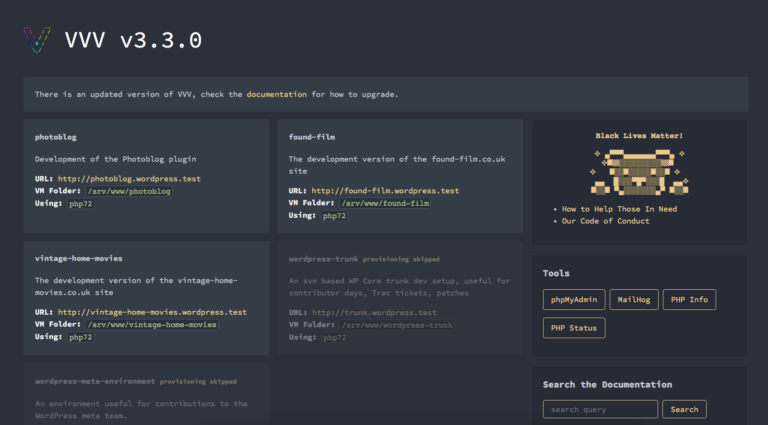Open MailHog tool button
The image size is (768, 425).
pos(634,300)
